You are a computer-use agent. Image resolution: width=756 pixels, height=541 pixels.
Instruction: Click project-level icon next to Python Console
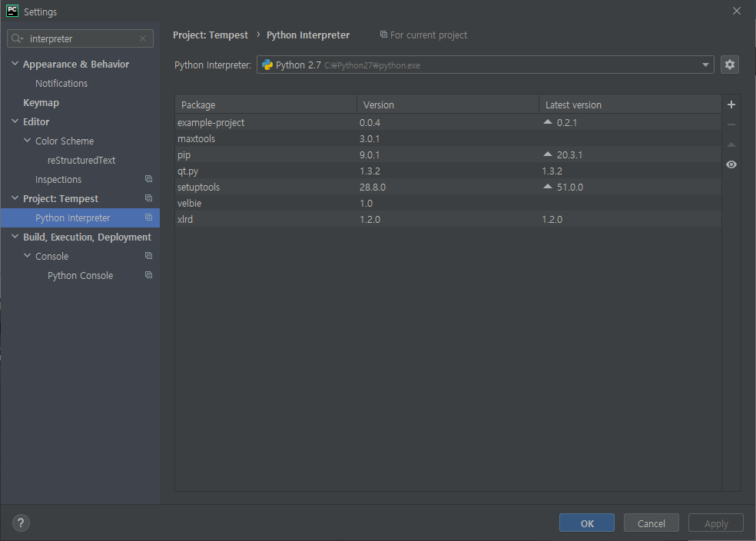[148, 275]
